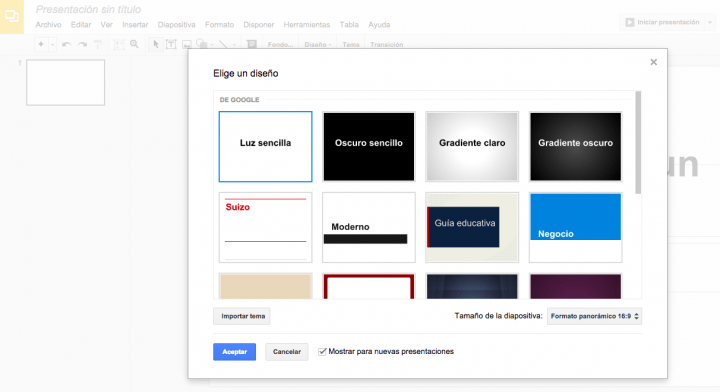Select the red-bordered theme in third row
The width and height of the screenshot is (720, 392).
[x=369, y=286]
